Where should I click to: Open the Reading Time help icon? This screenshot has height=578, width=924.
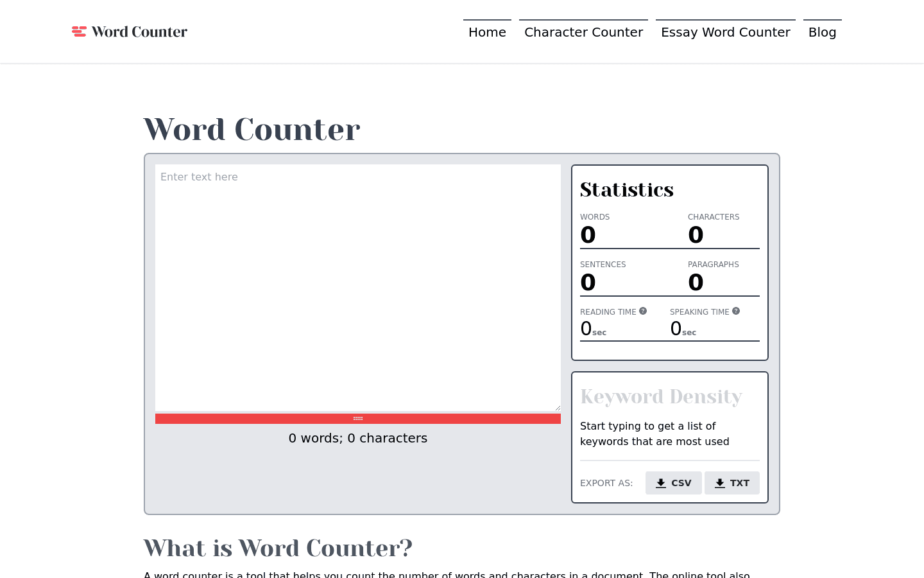[x=643, y=310]
